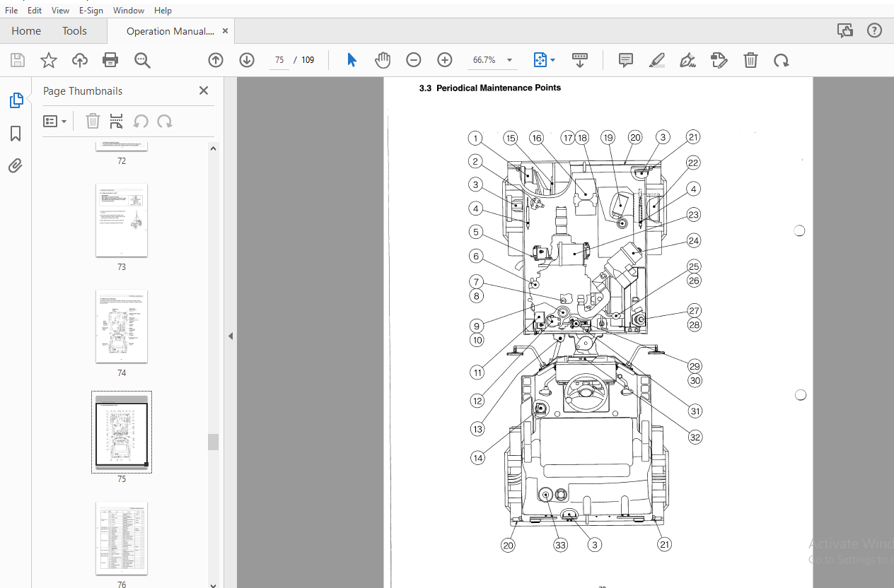Add the document to starred files
The height and width of the screenshot is (588, 894).
click(x=48, y=60)
